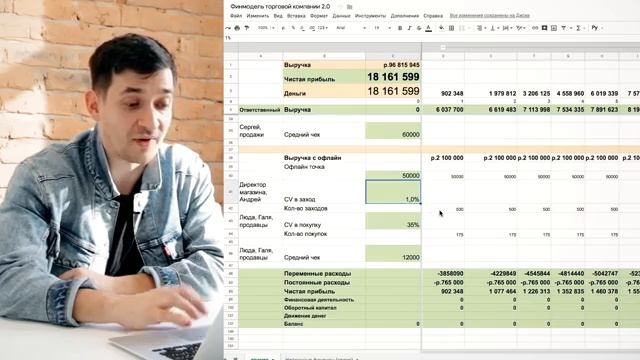The height and width of the screenshot is (360, 640).
Task: Open the Дополнения menu
Action: click(x=404, y=16)
